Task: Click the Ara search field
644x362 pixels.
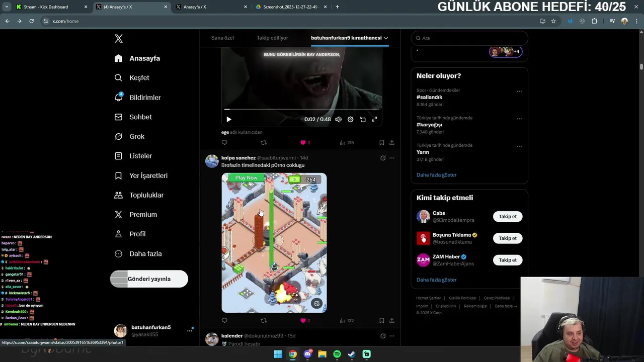Action: pyautogui.click(x=469, y=38)
